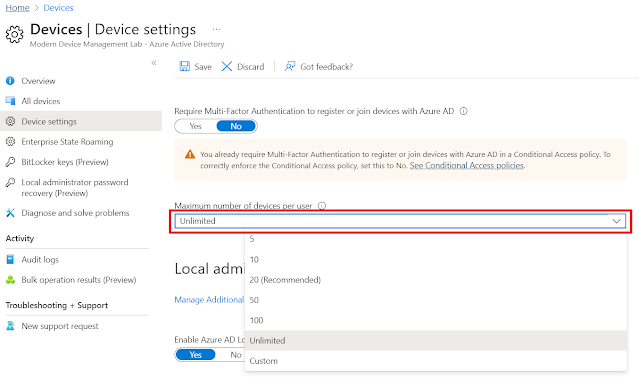
Task: Select Unlimited option in dropdown list
Action: tap(436, 340)
